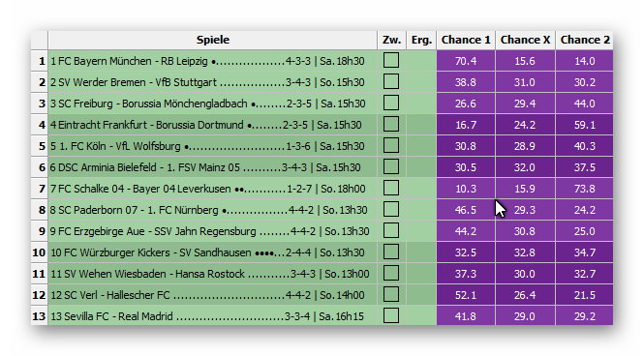The height and width of the screenshot is (356, 644).
Task: Select row header number 10
Action: [x=40, y=252]
